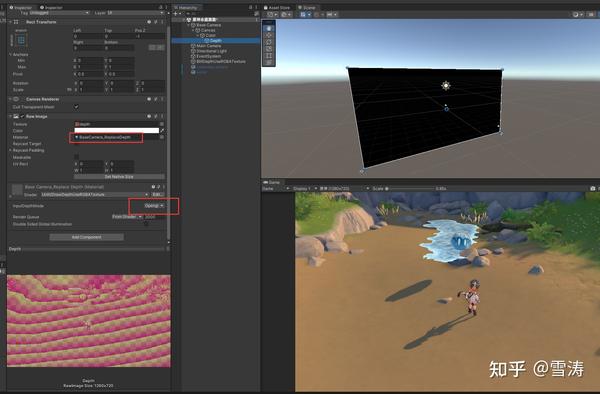The height and width of the screenshot is (394, 600).
Task: Open the Texture object picker circle
Action: click(x=162, y=124)
